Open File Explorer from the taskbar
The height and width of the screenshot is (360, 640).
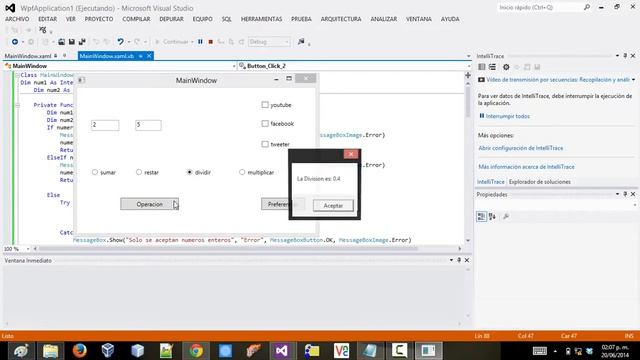coord(51,351)
